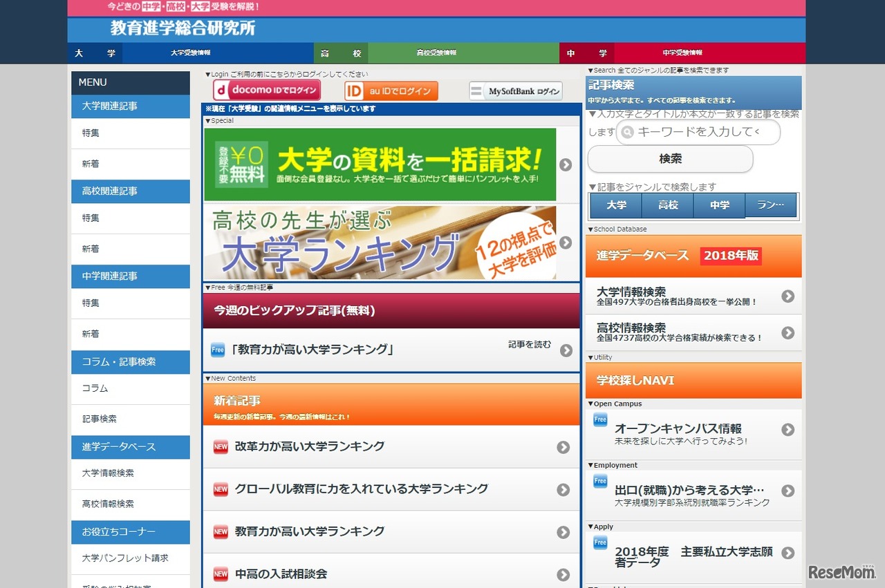The width and height of the screenshot is (885, 588).
Task: Click arrow icon beside 高校情報検索 database entry
Action: point(788,332)
